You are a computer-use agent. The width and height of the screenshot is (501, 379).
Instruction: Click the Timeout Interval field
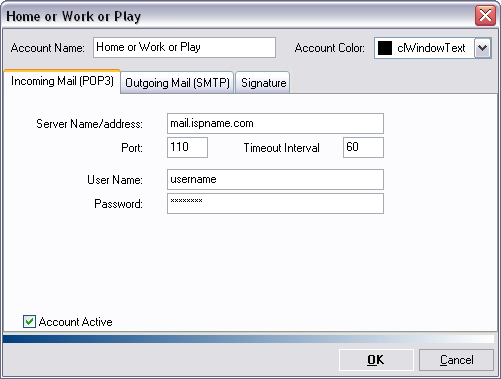pos(363,147)
